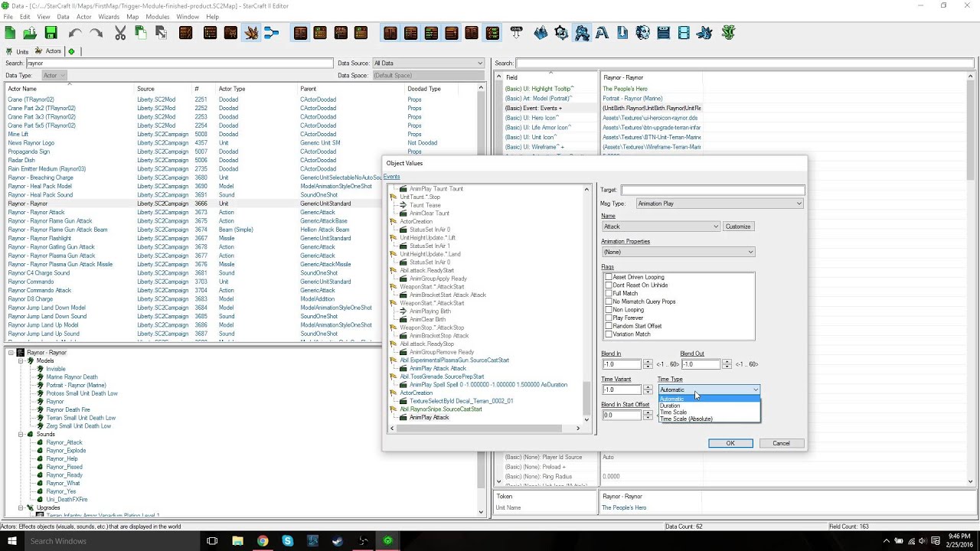980x551 pixels.
Task: Click the Target input field
Action: pos(712,190)
